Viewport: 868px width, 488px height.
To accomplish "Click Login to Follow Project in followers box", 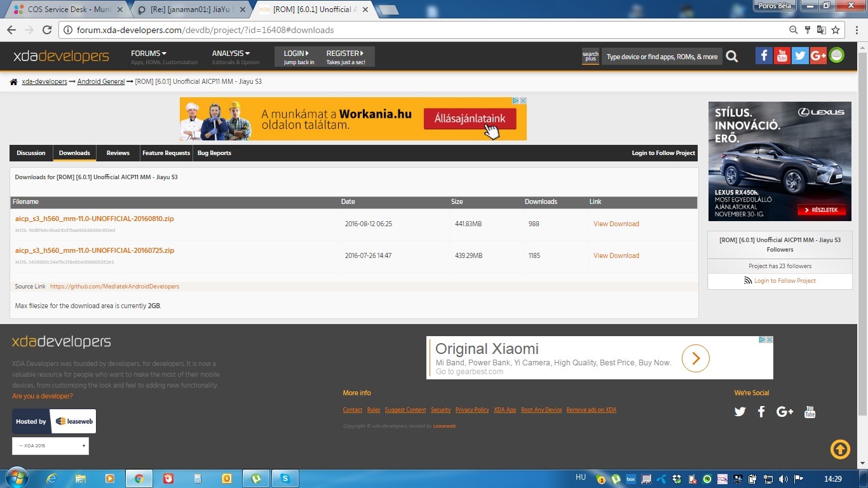I will point(785,281).
